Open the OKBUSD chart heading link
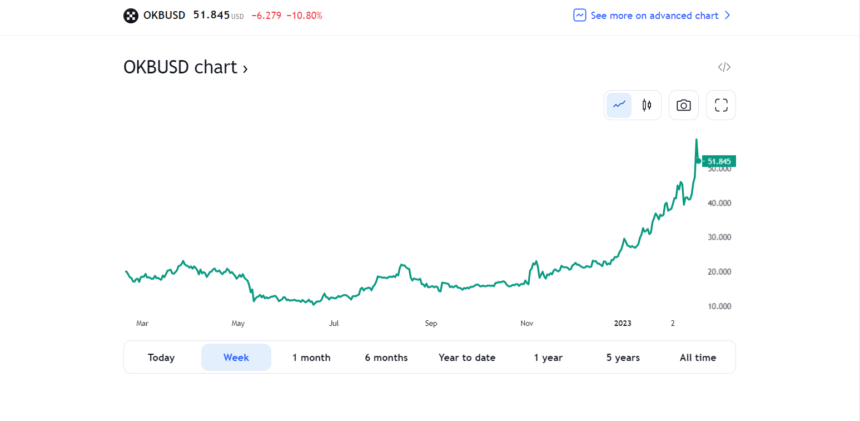 [185, 68]
